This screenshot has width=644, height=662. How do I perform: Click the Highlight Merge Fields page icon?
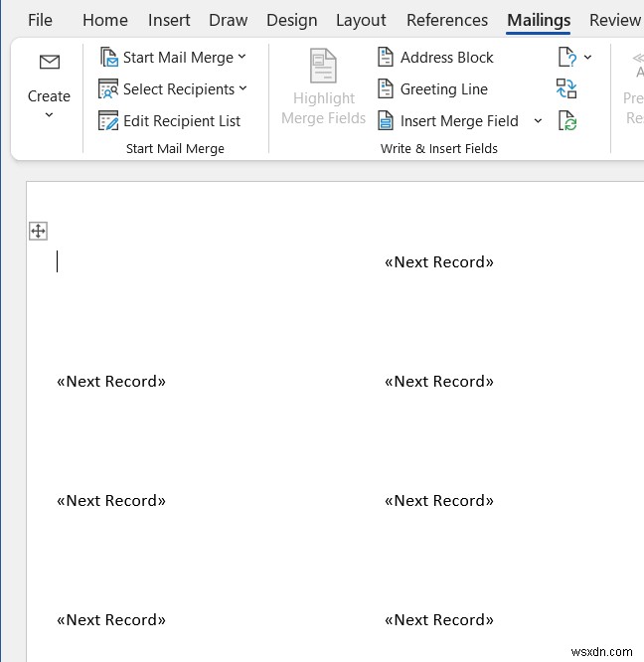tap(323, 66)
